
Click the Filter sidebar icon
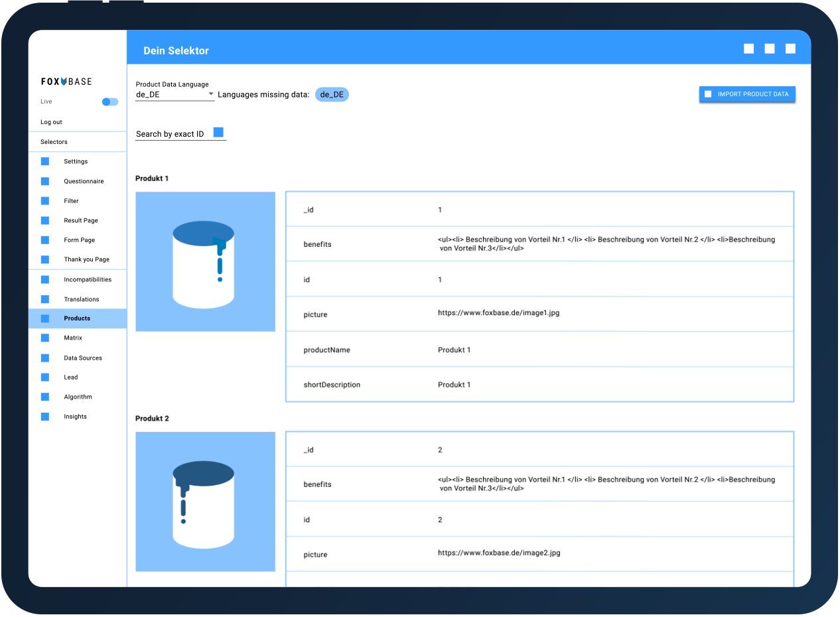tap(45, 200)
